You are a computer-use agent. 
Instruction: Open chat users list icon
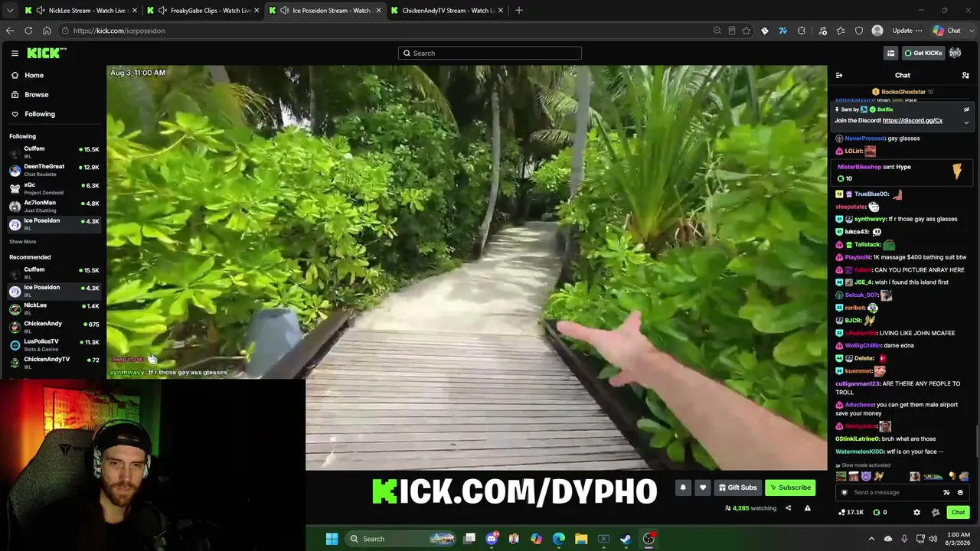(x=965, y=75)
